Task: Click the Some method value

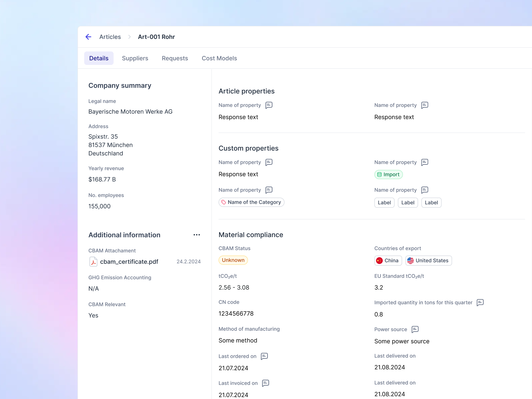Action: [x=238, y=341]
